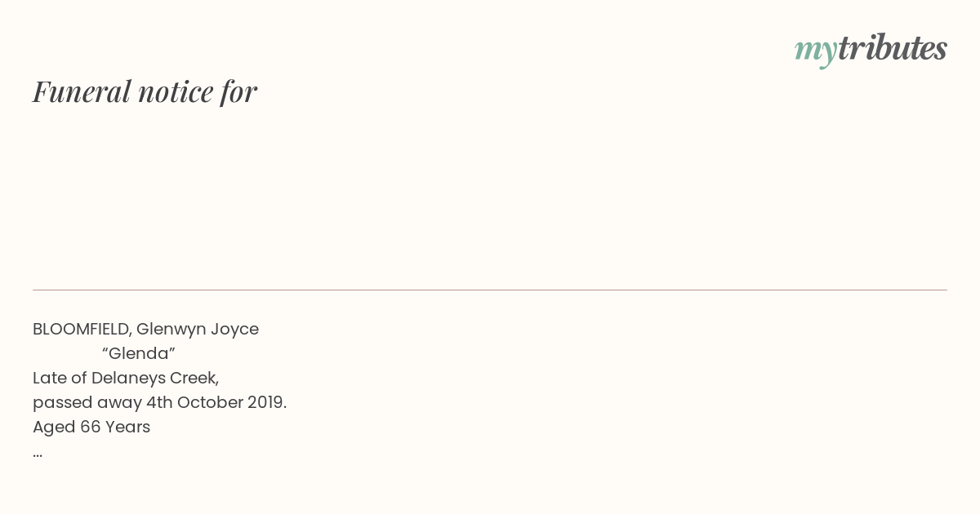Select the grey "tributes" part of logo

click(893, 47)
